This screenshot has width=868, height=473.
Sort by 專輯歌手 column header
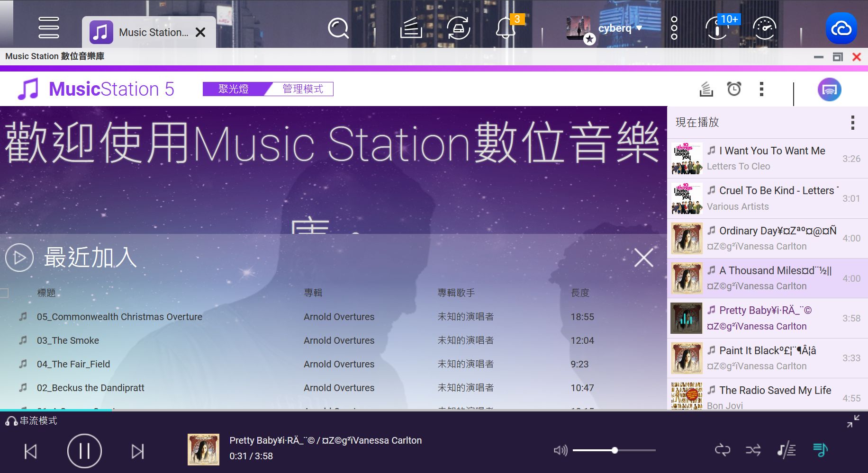(456, 293)
